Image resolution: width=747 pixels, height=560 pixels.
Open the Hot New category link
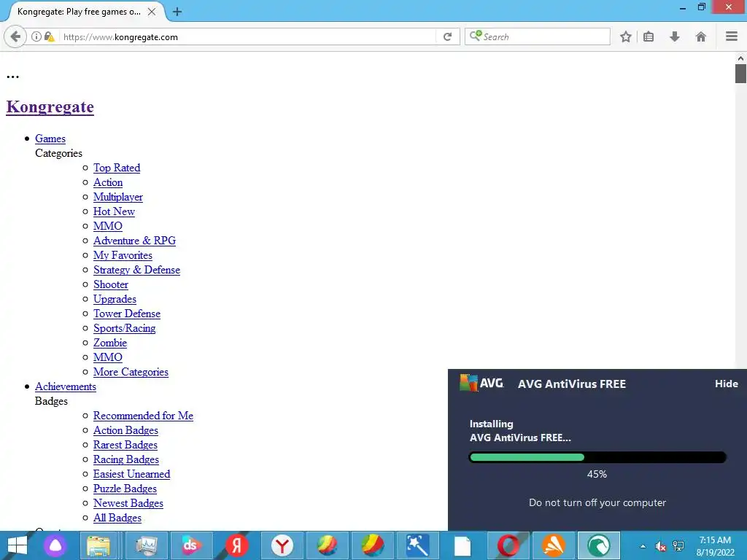click(x=114, y=211)
